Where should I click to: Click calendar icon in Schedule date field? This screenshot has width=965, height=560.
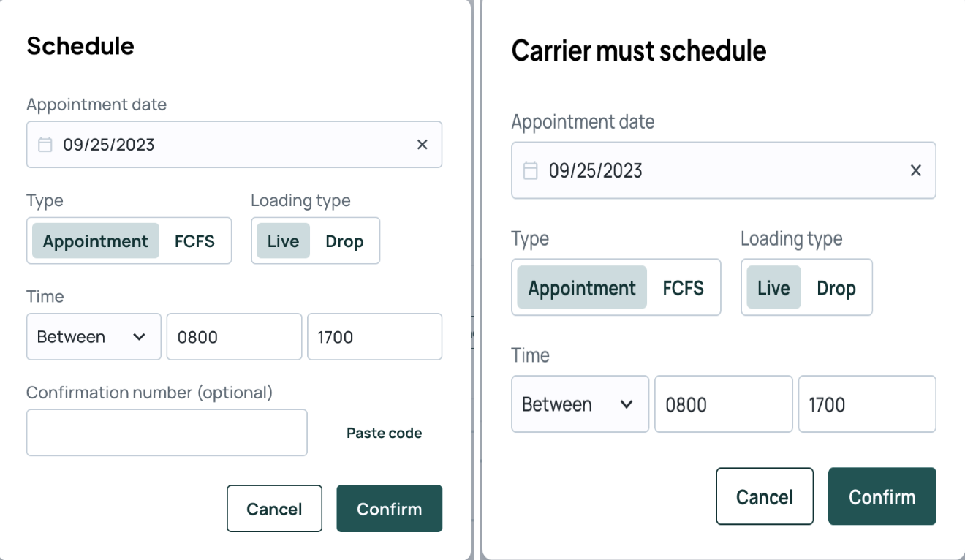click(x=45, y=145)
